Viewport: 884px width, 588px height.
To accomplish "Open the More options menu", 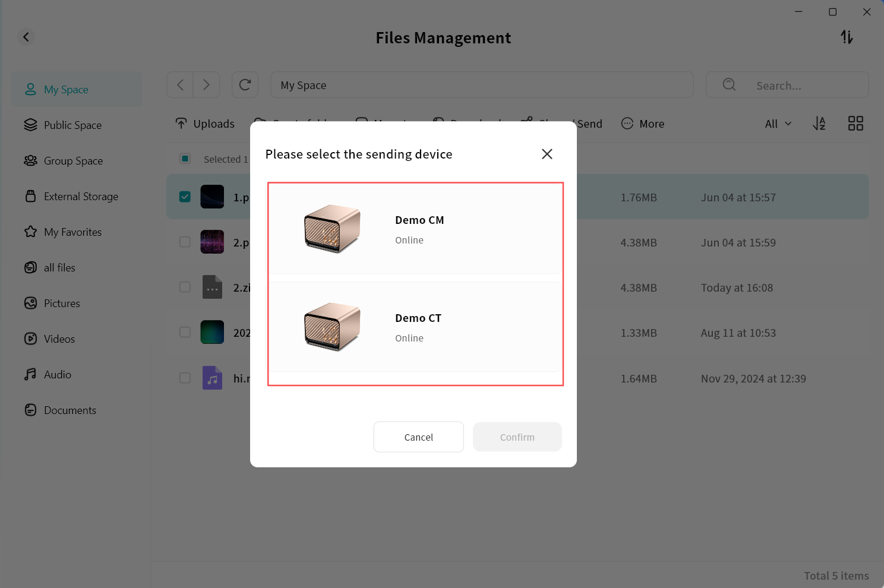I will click(x=643, y=124).
